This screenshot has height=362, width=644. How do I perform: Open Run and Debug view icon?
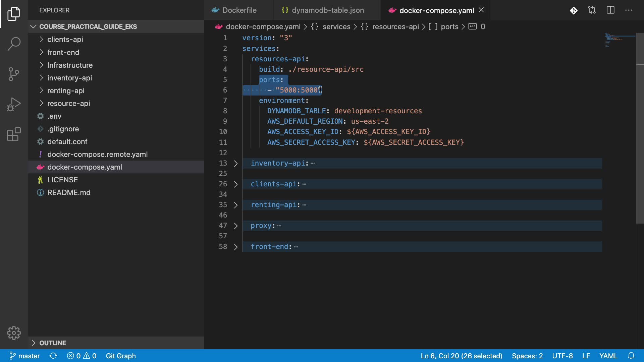(x=14, y=104)
